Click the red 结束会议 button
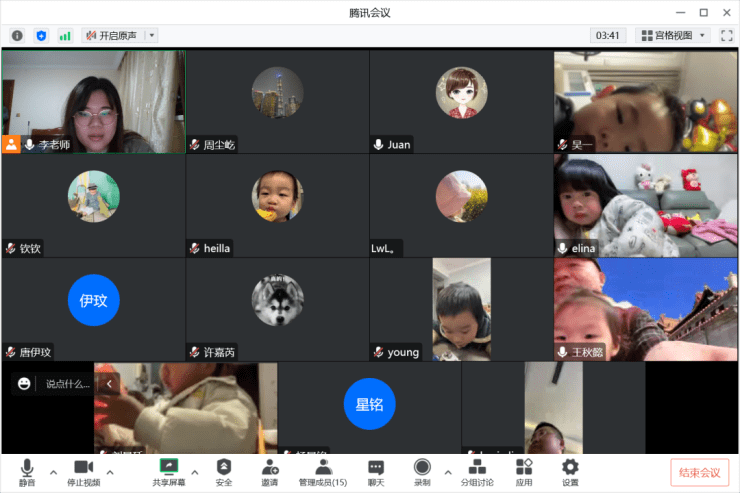 pos(699,472)
